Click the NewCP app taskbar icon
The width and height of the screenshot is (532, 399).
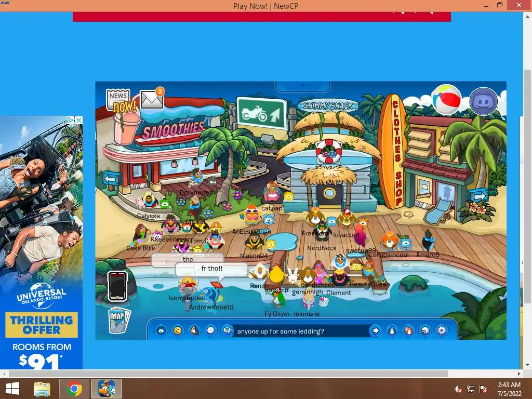(106, 389)
